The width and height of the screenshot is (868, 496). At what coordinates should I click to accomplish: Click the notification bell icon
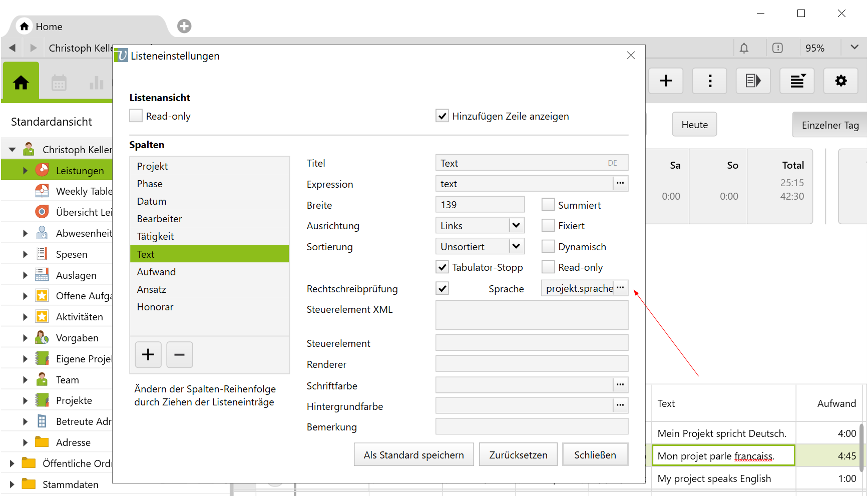click(744, 48)
